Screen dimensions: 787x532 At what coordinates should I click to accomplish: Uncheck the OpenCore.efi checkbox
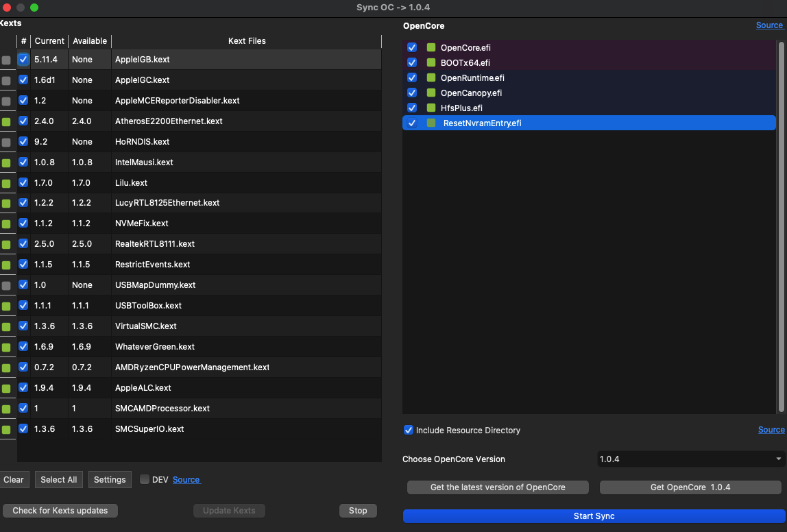tap(412, 47)
